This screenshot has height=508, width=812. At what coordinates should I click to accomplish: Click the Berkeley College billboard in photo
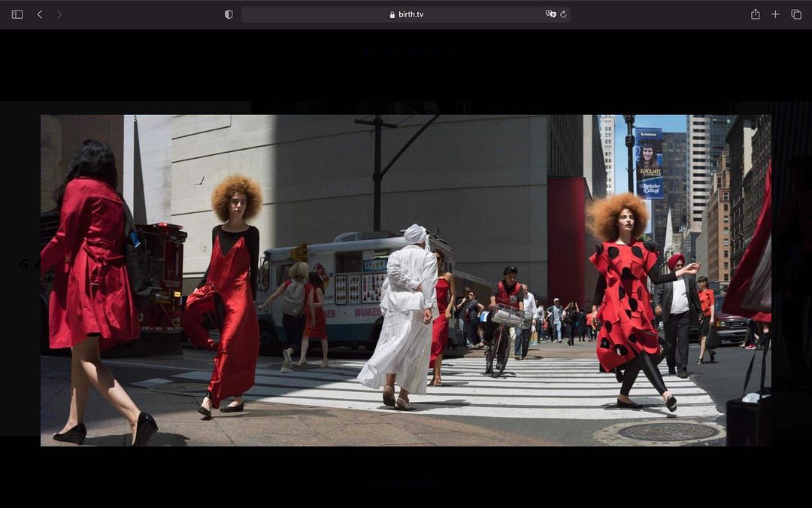(649, 163)
